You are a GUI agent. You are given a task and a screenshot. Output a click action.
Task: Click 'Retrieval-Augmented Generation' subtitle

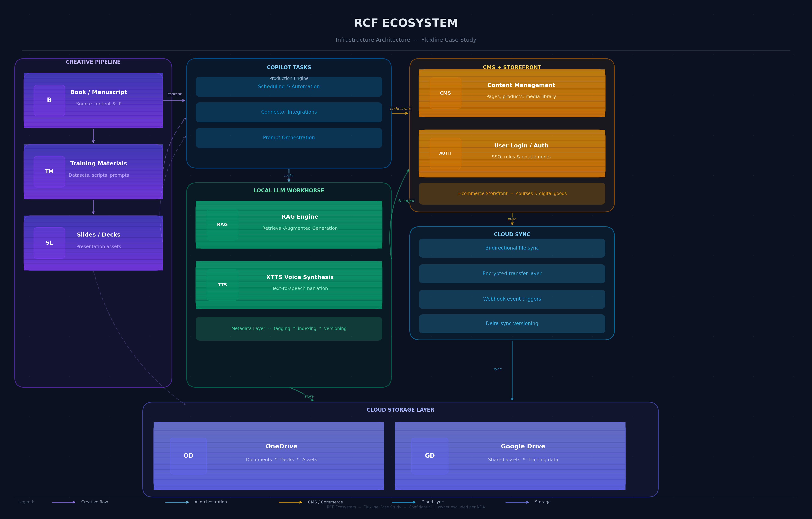(300, 228)
